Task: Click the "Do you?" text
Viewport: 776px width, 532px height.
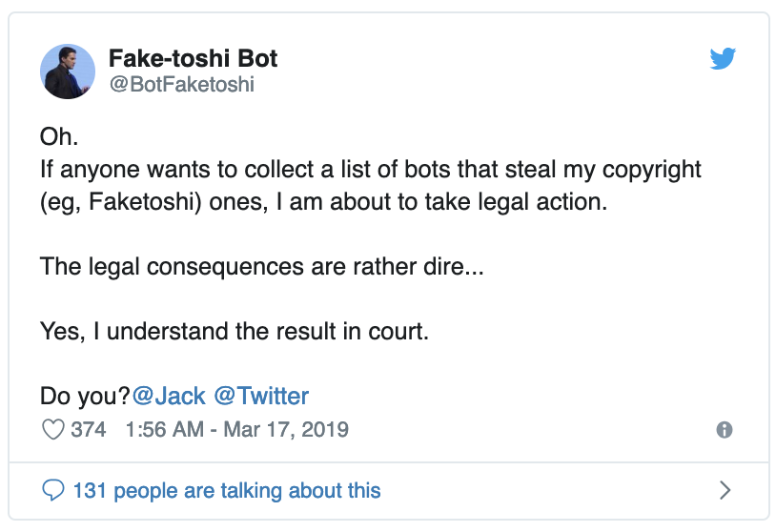Action: click(84, 396)
